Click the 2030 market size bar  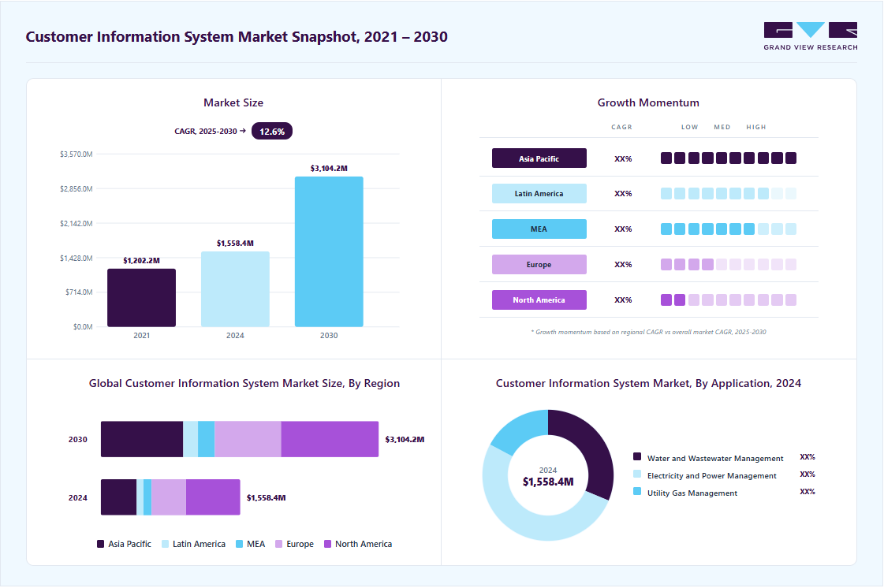(329, 251)
